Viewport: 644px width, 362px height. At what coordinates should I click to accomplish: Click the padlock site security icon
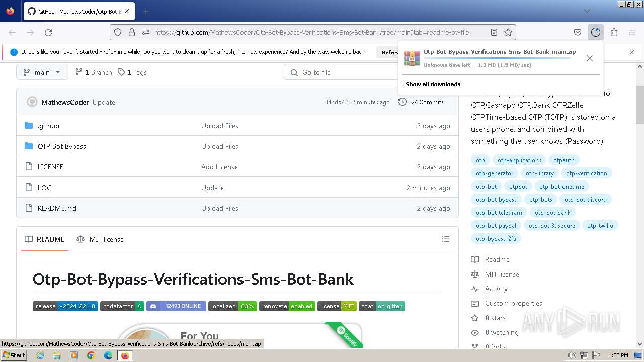click(132, 32)
